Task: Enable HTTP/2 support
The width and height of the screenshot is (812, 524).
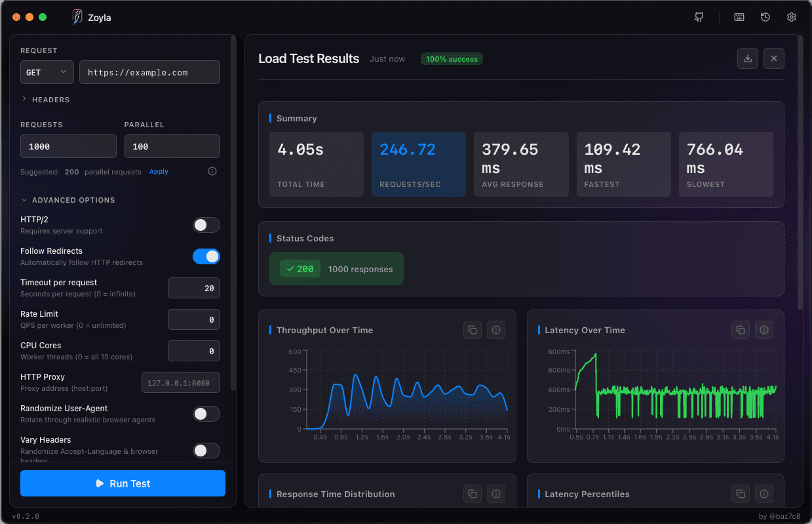Action: click(x=206, y=224)
